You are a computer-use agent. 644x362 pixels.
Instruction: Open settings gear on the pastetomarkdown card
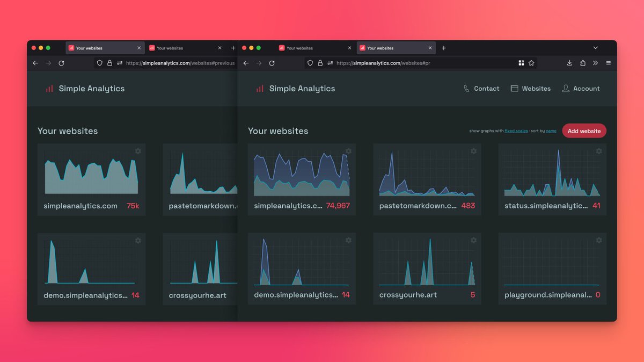point(473,151)
